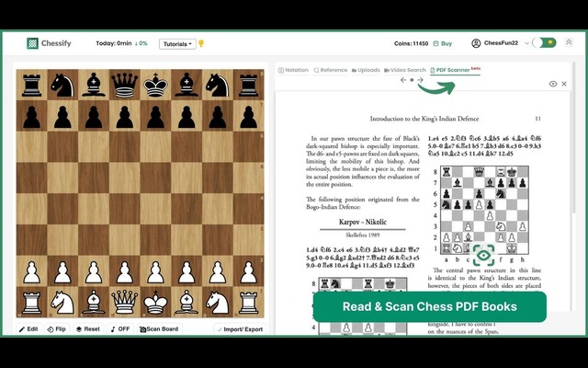Close the PDF viewer with X
Image resolution: width=588 pixels, height=368 pixels.
[564, 84]
